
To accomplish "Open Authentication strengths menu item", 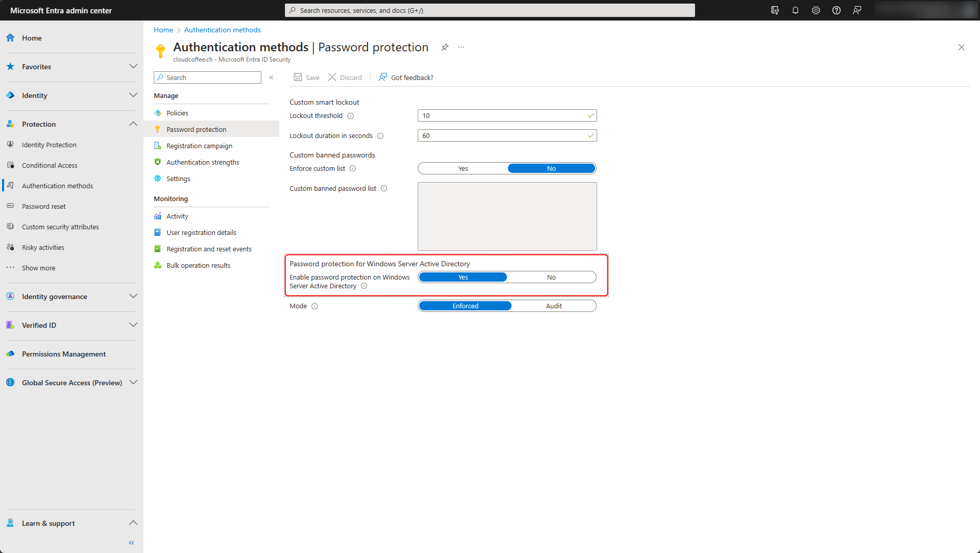I will [x=202, y=162].
